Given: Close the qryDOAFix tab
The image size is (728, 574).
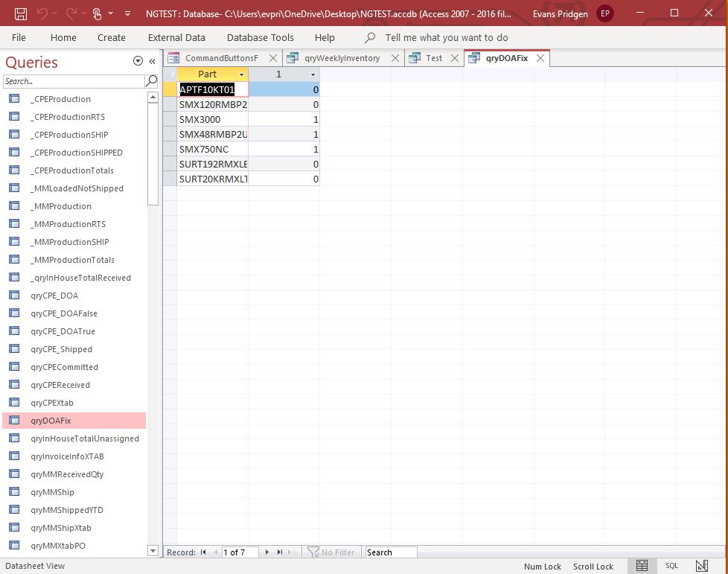Looking at the screenshot, I should click(540, 58).
